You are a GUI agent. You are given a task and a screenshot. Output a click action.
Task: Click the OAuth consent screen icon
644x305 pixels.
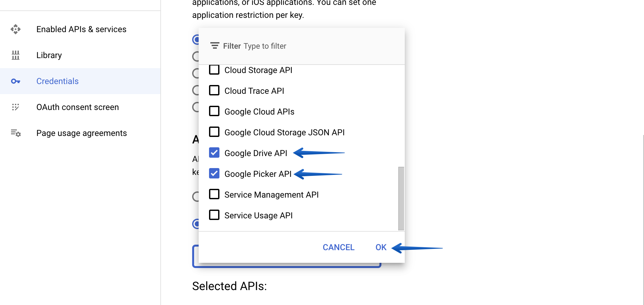[16, 107]
